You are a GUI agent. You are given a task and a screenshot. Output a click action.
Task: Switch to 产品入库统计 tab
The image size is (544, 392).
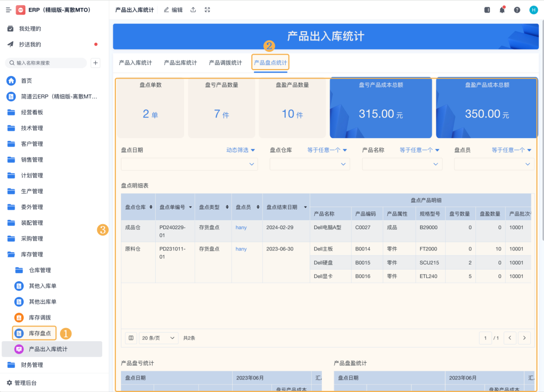pos(135,63)
